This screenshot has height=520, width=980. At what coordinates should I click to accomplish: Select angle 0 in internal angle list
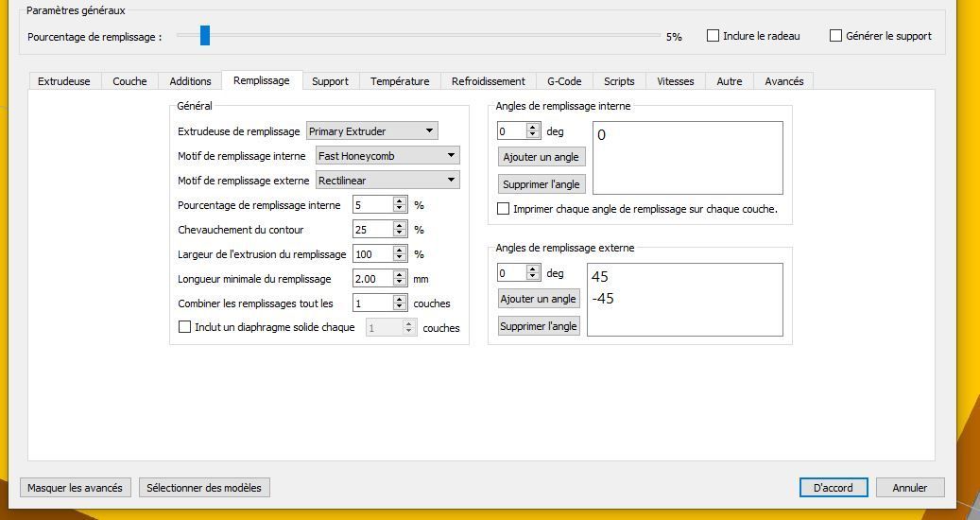[x=601, y=135]
